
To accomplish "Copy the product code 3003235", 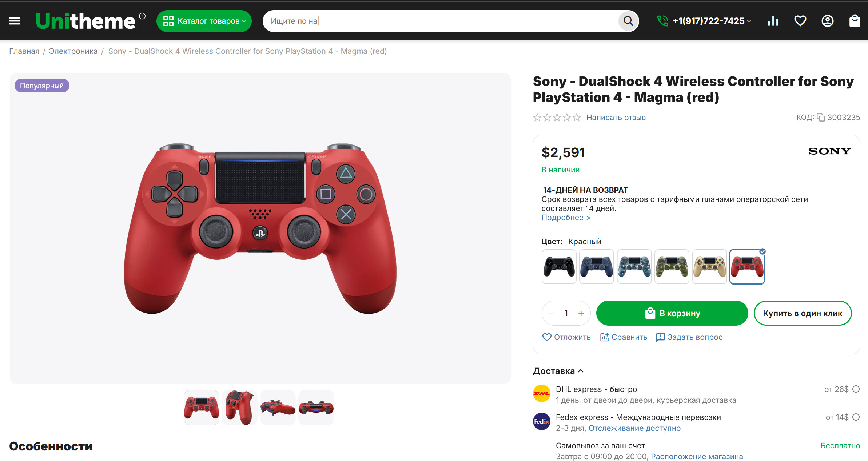I will click(821, 118).
